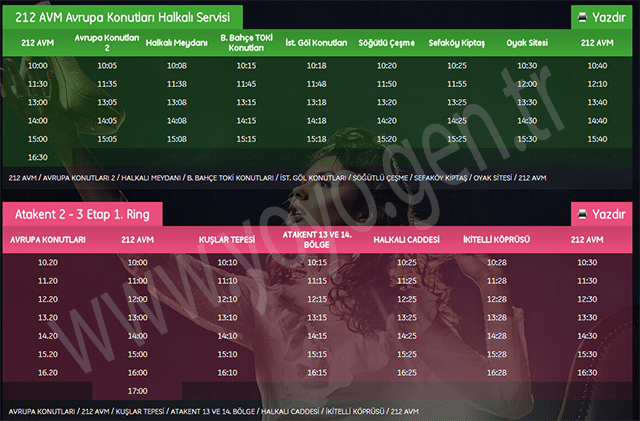Click the printer icon in the green Yazdır button
Viewport: 640px width, 421px height.
582,17
